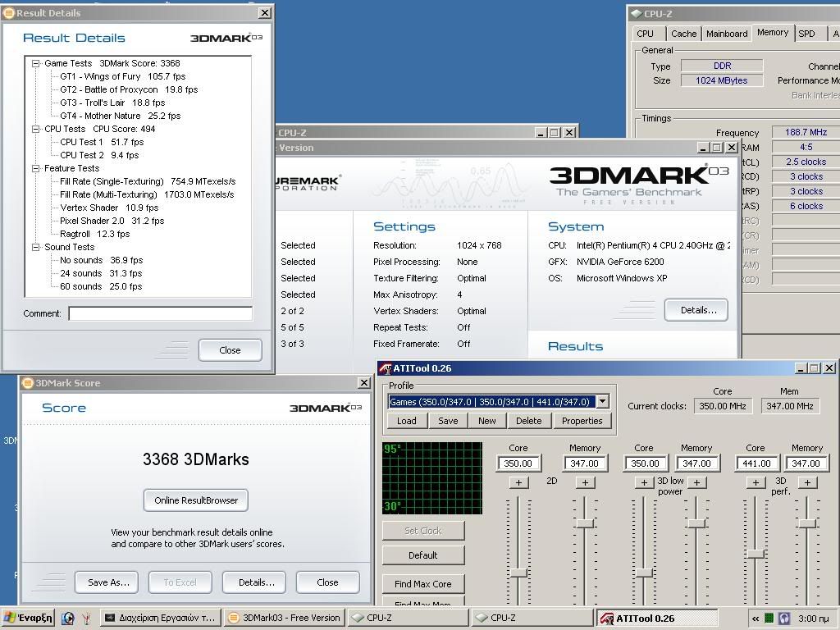Open System Details in 3DMark03 window
840x630 pixels.
[x=696, y=310]
